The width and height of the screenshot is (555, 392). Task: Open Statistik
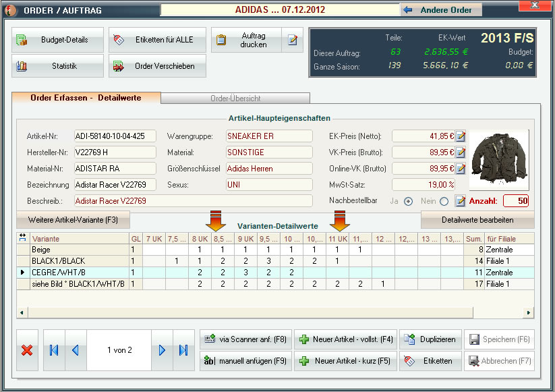(x=58, y=66)
